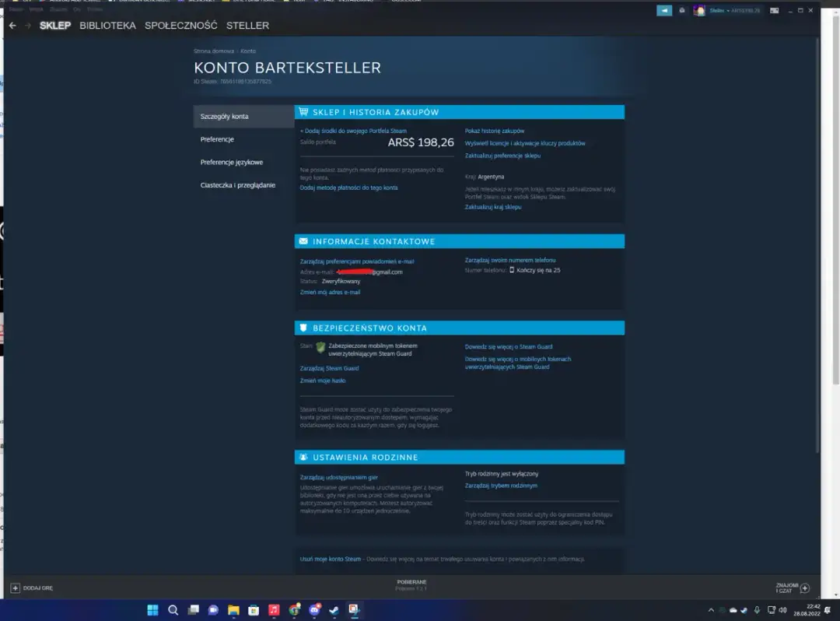Open Big Picture mode icon
840x621 pixels.
772,10
